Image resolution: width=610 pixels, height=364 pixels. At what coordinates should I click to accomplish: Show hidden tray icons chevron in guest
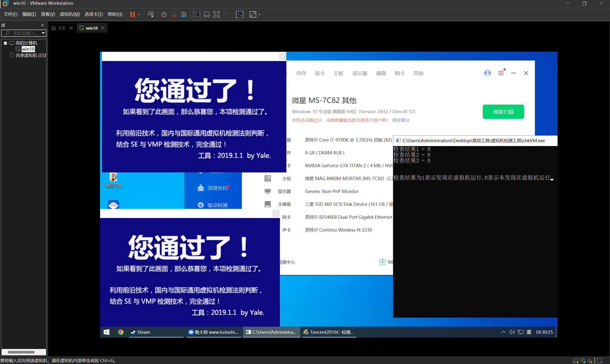(503, 332)
